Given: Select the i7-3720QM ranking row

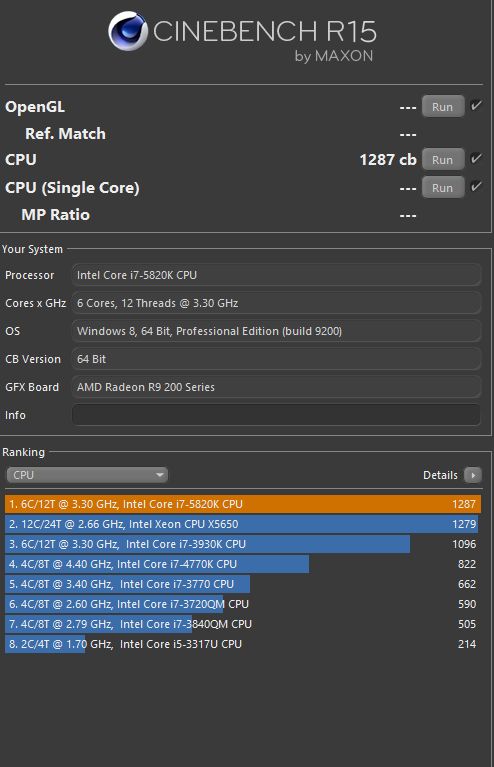Looking at the screenshot, I should pos(243,604).
